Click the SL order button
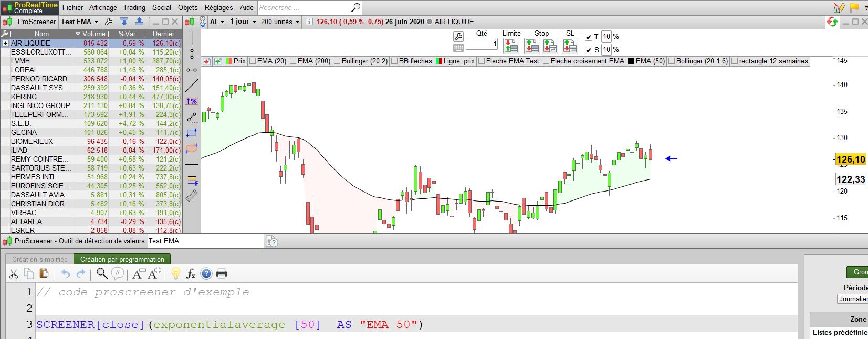Viewport: 868px width, 339px height. 570,46
